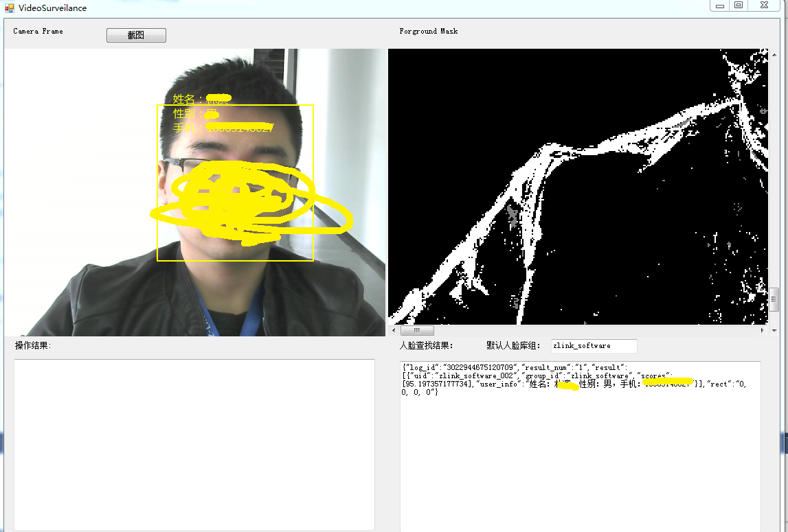Screen dimensions: 788x532
Task: Click the 人脸查找结果: label
Action: point(426,345)
